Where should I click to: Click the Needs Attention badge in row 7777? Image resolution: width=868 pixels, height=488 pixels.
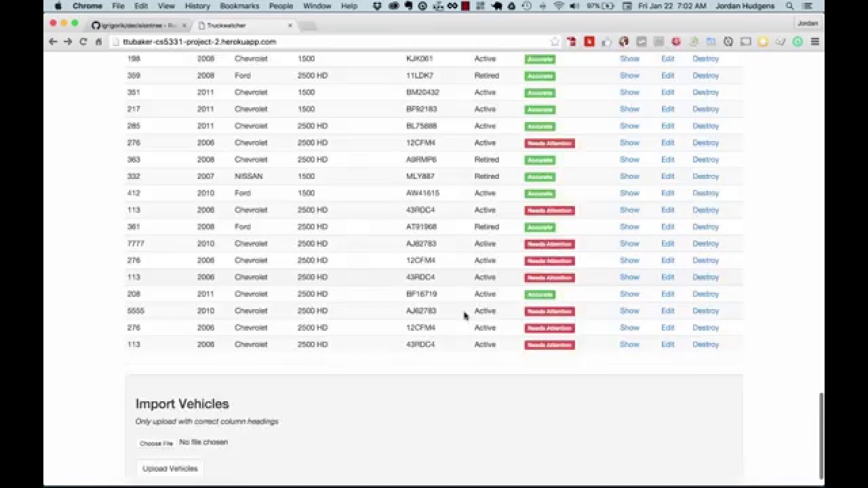[549, 244]
